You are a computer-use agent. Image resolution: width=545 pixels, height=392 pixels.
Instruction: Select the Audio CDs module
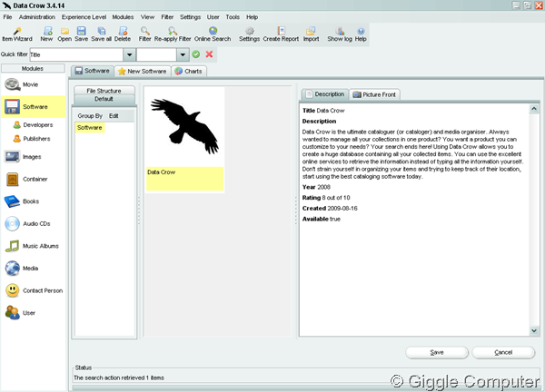(x=33, y=223)
